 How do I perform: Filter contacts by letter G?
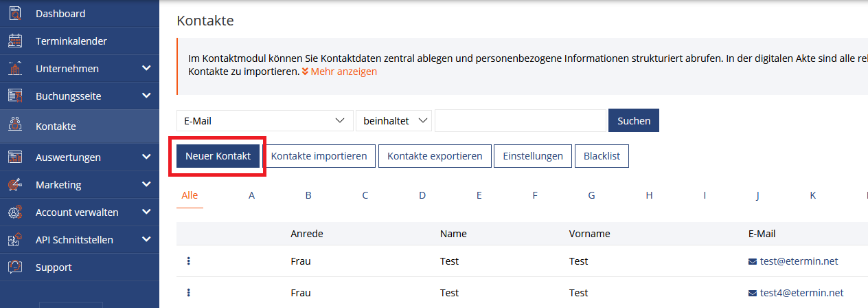pyautogui.click(x=591, y=195)
